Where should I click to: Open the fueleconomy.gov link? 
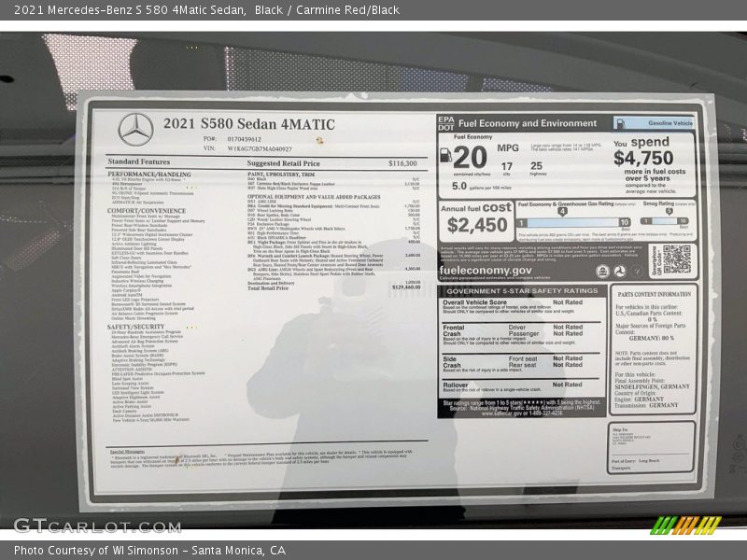pyautogui.click(x=485, y=271)
